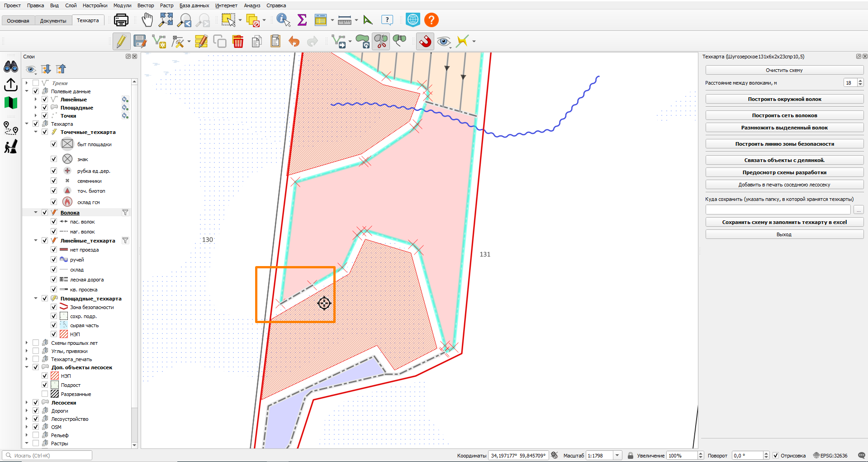Uncheck the Зона безопасности checkbox
The height and width of the screenshot is (462, 868).
tap(54, 307)
